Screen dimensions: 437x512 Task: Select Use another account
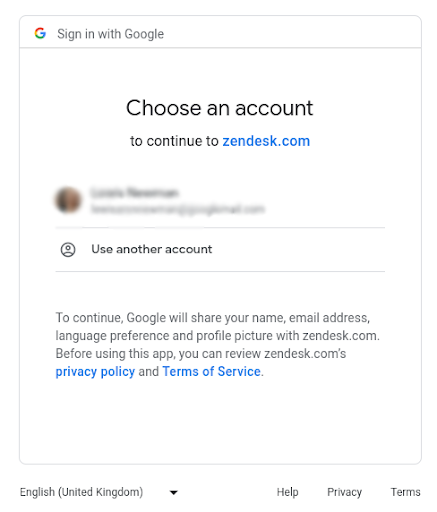[220, 250]
